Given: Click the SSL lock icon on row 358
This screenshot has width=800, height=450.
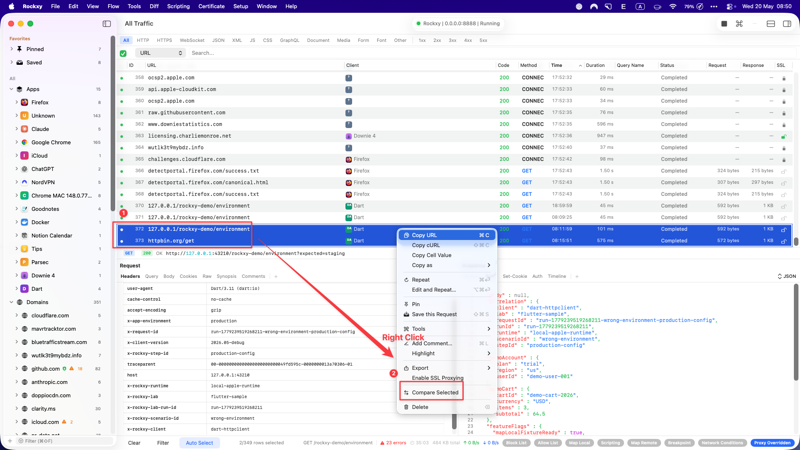Looking at the screenshot, I should point(784,78).
